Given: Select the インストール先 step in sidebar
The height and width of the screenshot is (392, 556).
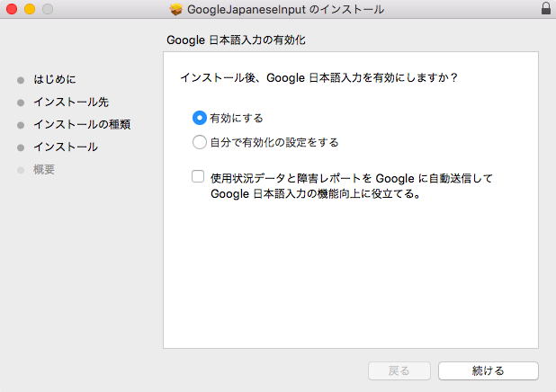Looking at the screenshot, I should [x=71, y=102].
